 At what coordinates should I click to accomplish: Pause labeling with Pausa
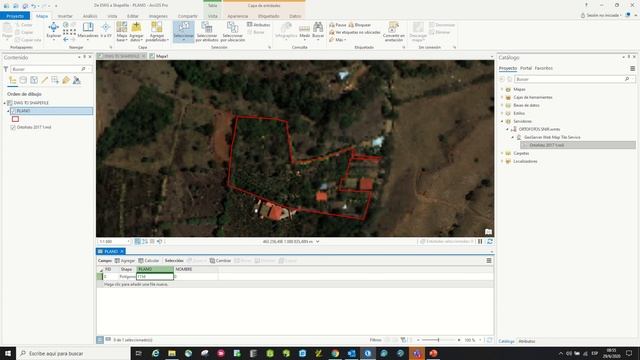(x=338, y=25)
